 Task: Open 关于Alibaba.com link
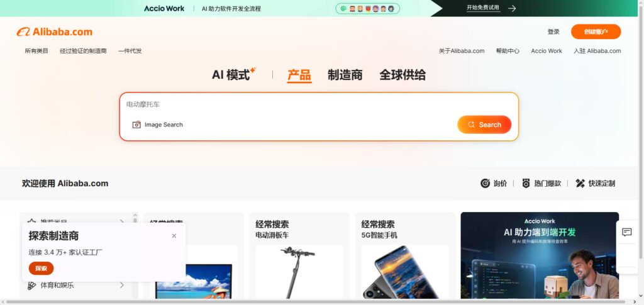[462, 51]
